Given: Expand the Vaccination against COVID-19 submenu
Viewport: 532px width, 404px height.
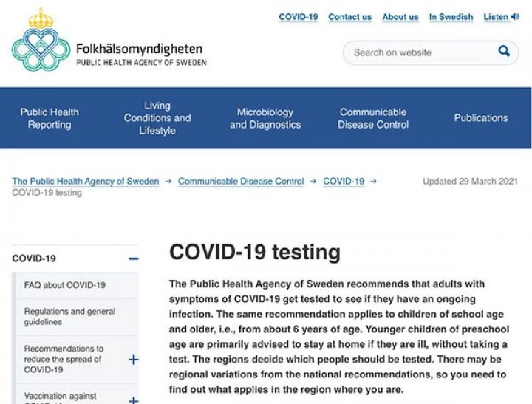Looking at the screenshot, I should pos(134,400).
